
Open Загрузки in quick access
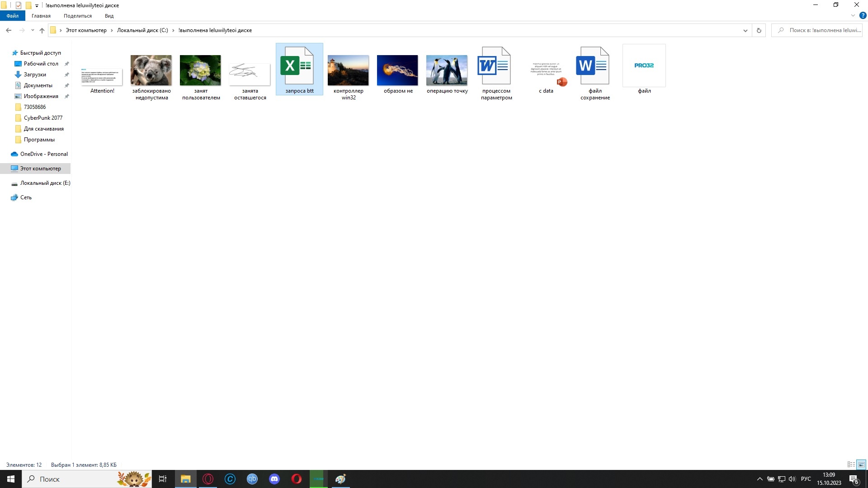click(35, 75)
